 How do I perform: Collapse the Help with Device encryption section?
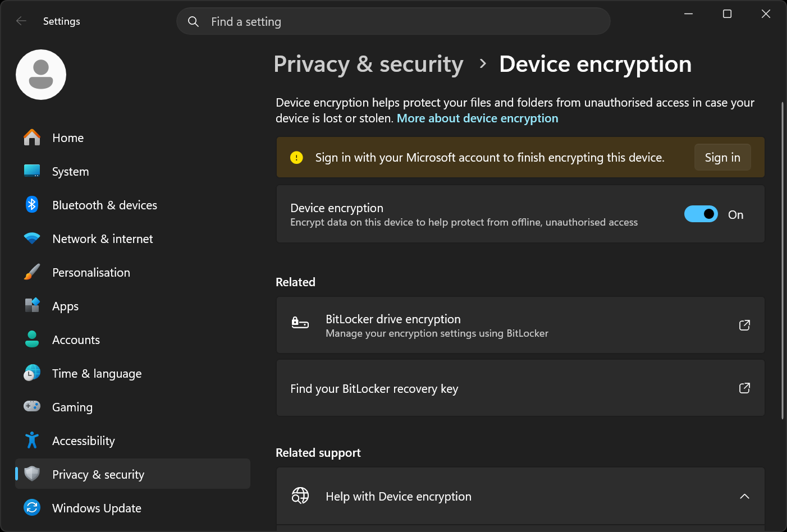point(744,496)
